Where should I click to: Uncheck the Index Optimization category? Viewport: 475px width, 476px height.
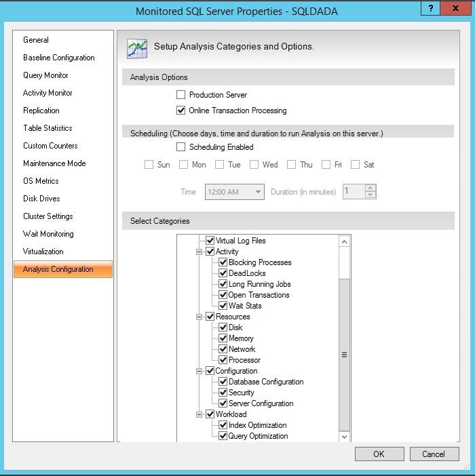point(223,425)
